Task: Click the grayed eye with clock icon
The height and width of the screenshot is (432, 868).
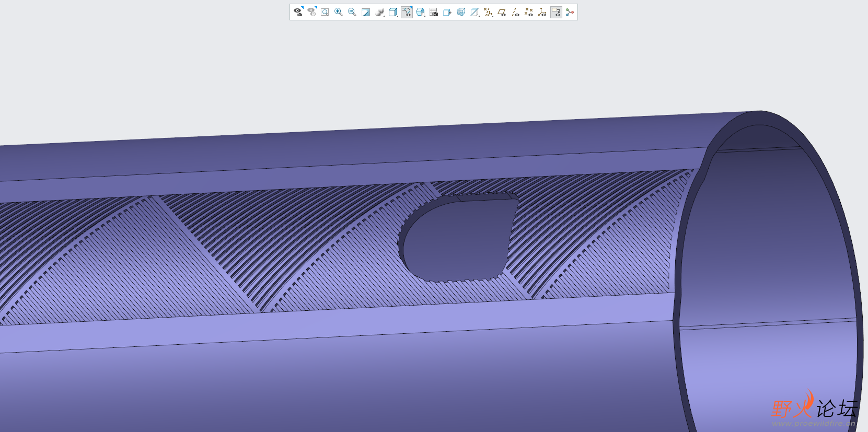Action: [311, 12]
